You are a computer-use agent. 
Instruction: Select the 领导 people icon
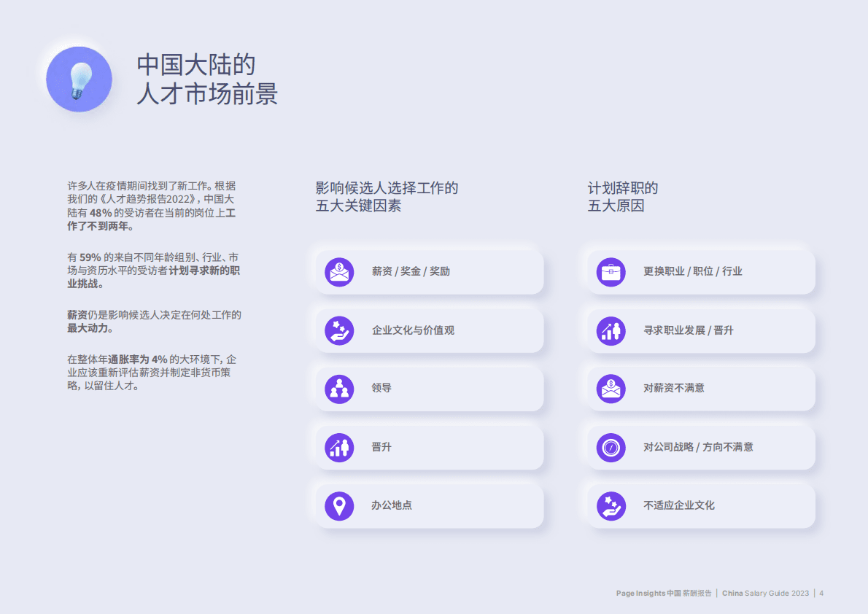(338, 388)
